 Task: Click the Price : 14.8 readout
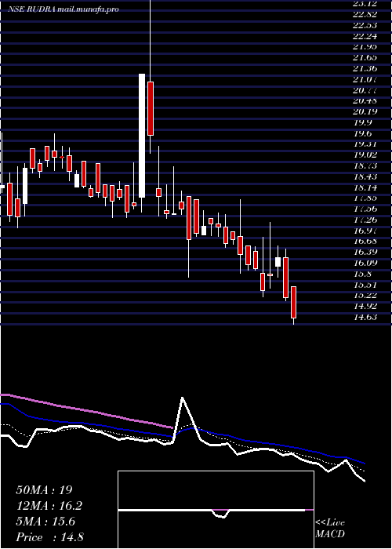point(49,537)
